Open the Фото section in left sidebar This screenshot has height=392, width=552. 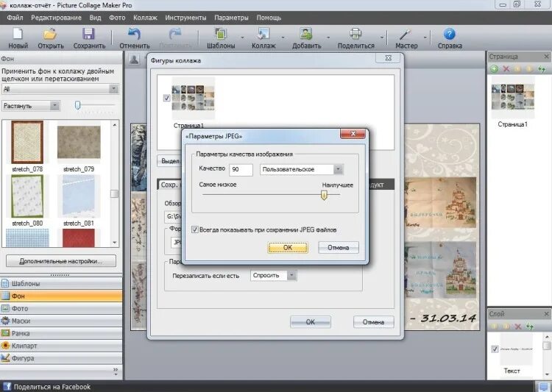[x=61, y=308]
